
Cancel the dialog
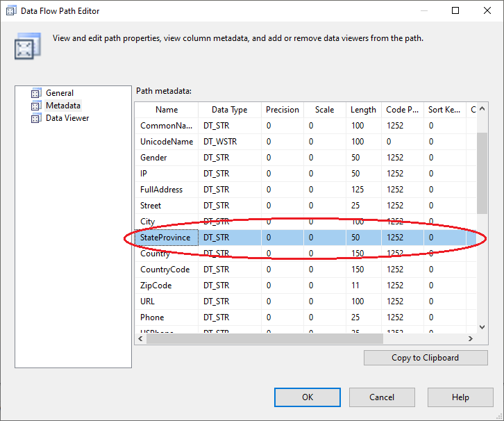[x=382, y=397]
